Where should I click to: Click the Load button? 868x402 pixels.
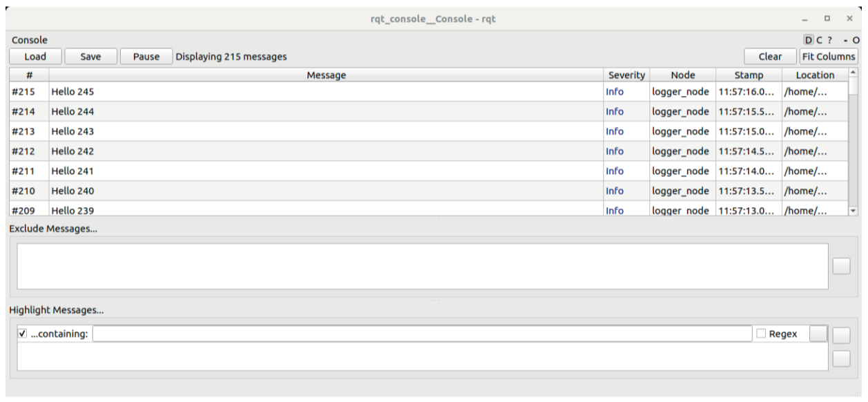click(35, 57)
